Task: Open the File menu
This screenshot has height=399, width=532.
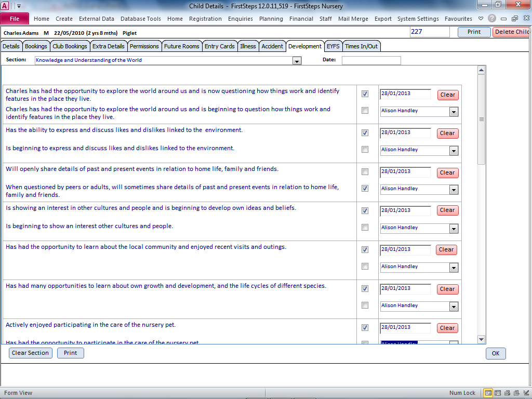Action: tap(15, 19)
